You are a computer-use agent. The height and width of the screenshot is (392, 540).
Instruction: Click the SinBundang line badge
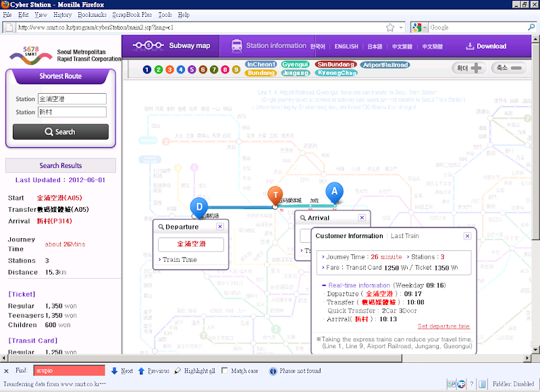pyautogui.click(x=335, y=64)
